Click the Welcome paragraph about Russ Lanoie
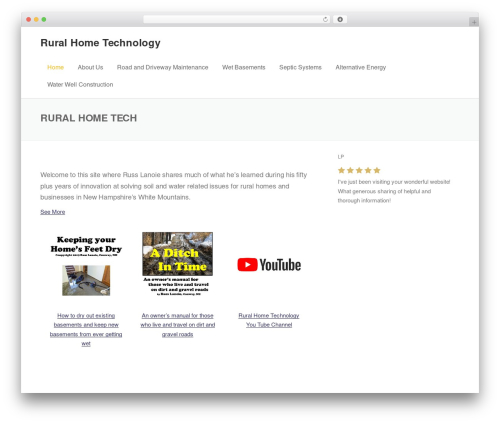 coord(174,186)
